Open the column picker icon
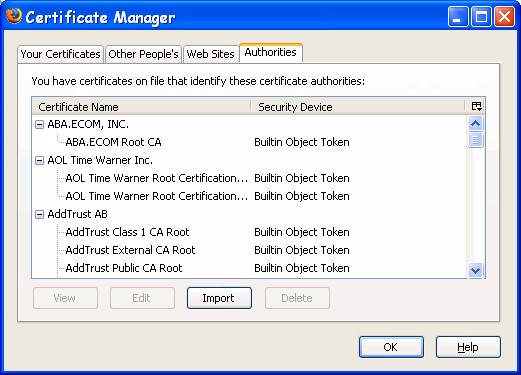521x375 pixels. (476, 106)
